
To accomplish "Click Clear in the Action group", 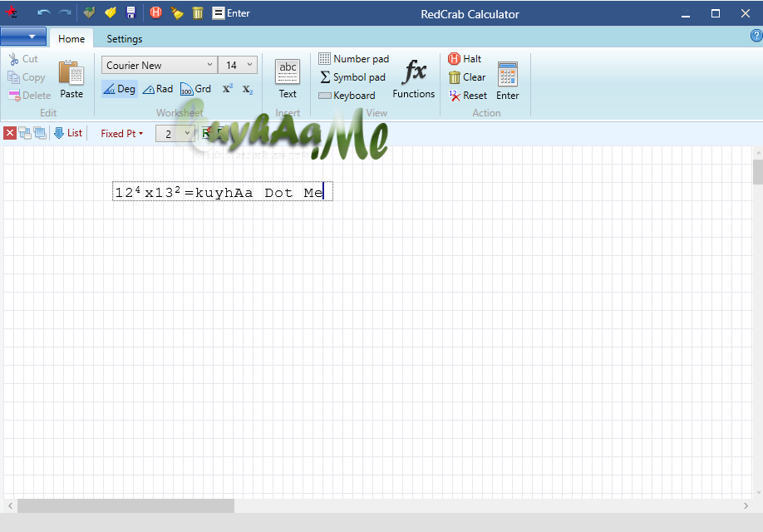I will pos(467,77).
